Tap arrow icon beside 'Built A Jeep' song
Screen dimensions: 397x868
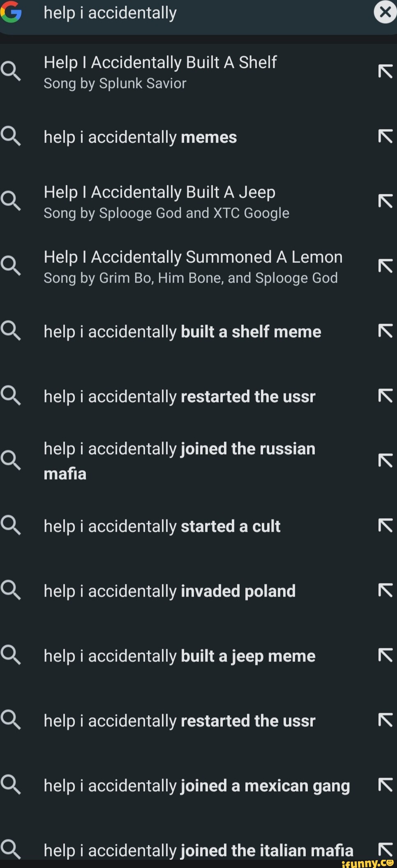point(385,201)
